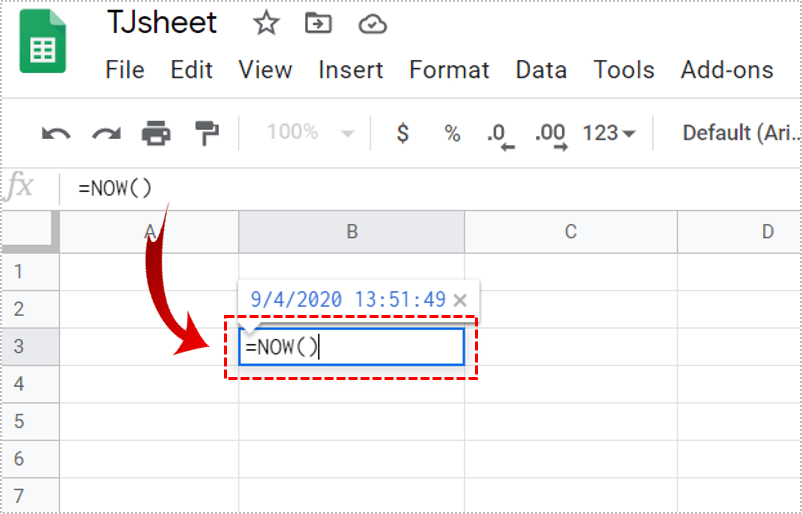Image resolution: width=802 pixels, height=514 pixels.
Task: Decrease decimal places
Action: click(x=499, y=134)
